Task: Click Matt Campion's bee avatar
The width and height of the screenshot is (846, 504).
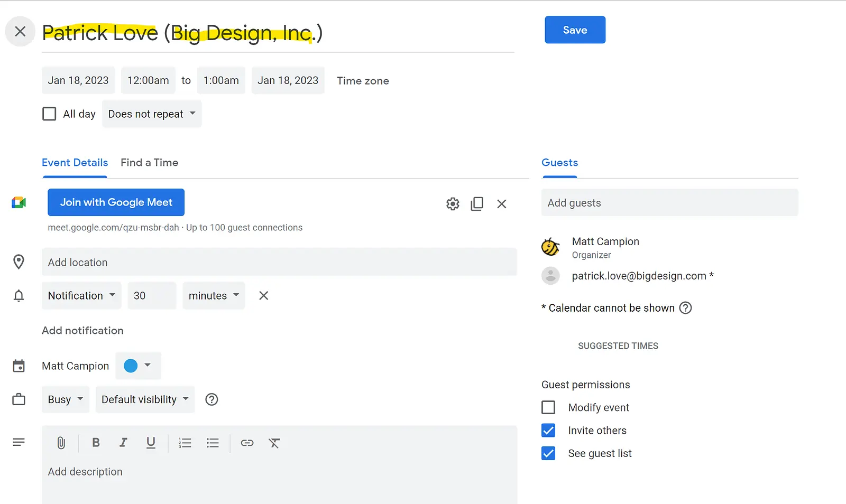Action: [550, 247]
